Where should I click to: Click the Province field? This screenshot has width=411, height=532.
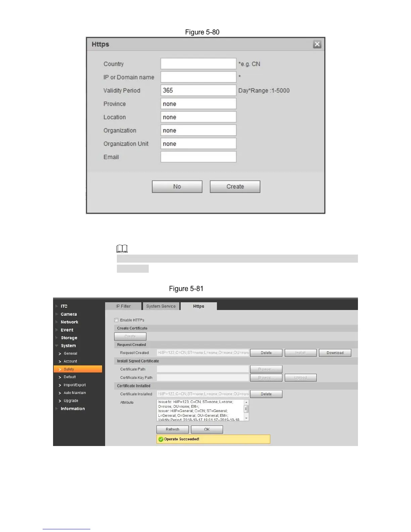point(198,104)
